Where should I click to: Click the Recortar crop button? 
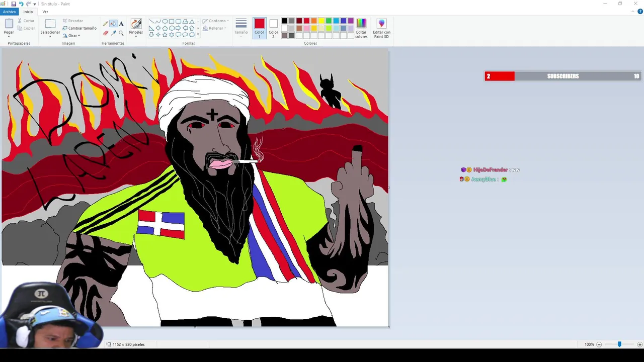(x=73, y=21)
